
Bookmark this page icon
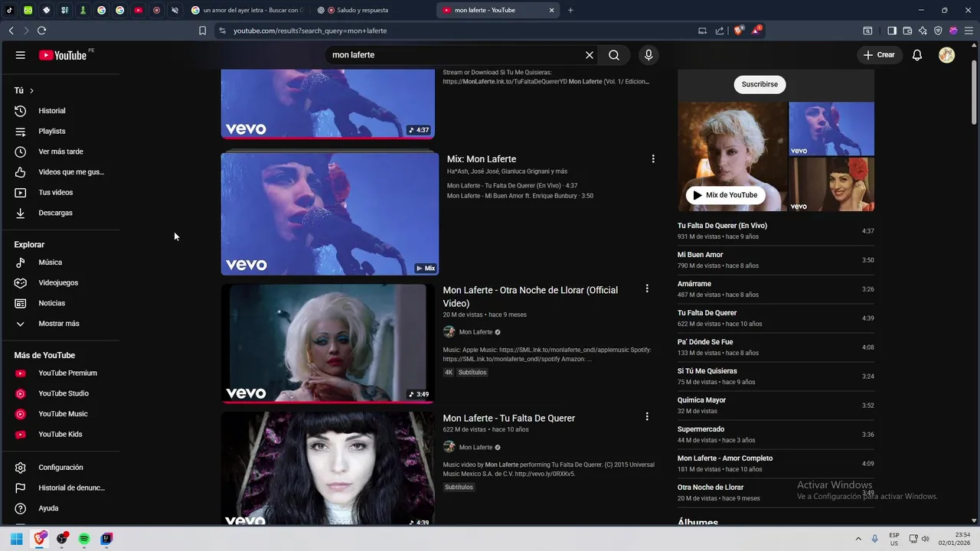[x=202, y=31]
